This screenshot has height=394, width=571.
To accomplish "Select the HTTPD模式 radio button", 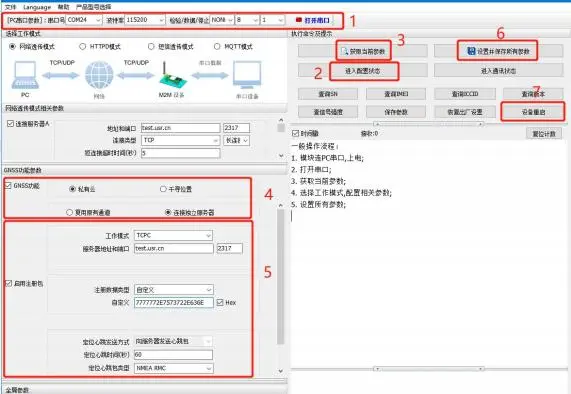I will tap(83, 47).
